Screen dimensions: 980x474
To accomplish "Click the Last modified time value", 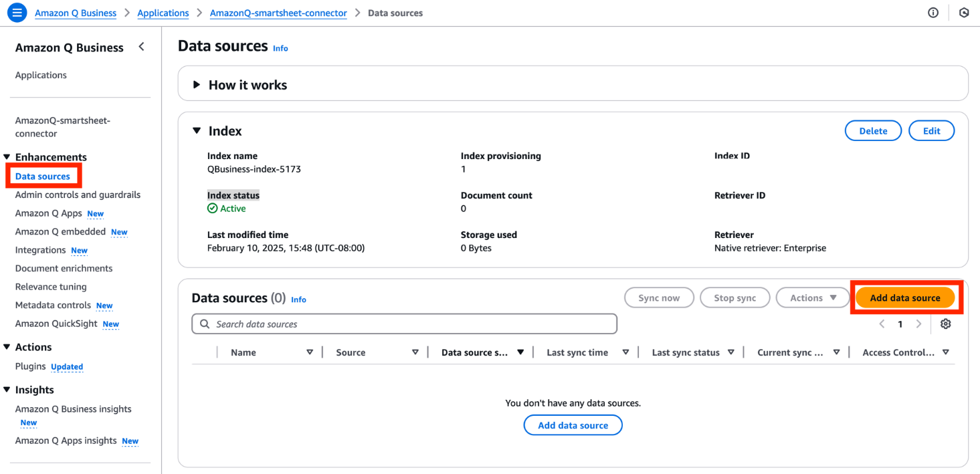I will coord(286,248).
